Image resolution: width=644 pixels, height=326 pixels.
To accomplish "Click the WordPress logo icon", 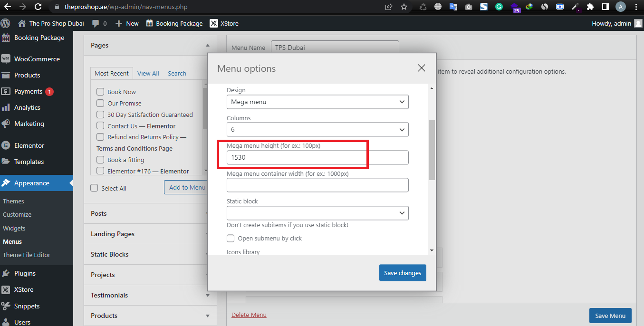I will [6, 23].
